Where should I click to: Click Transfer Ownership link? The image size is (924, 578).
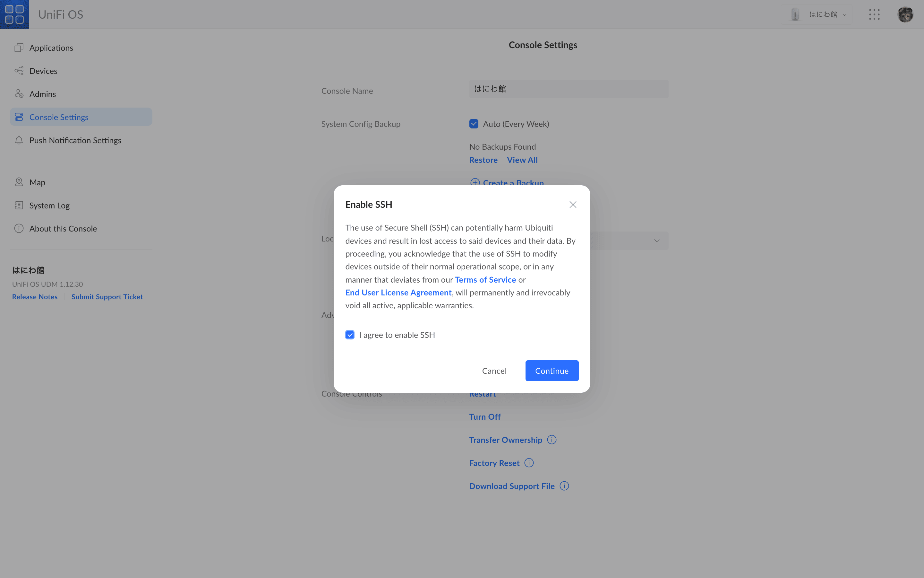(x=506, y=440)
